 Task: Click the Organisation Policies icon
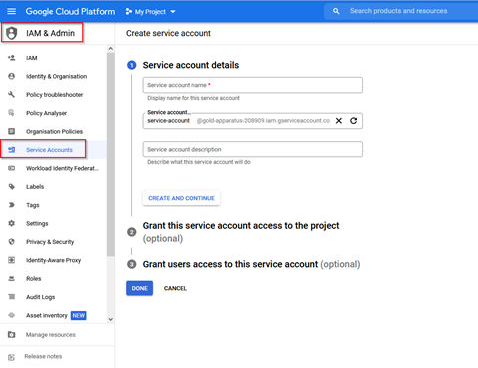click(x=12, y=131)
